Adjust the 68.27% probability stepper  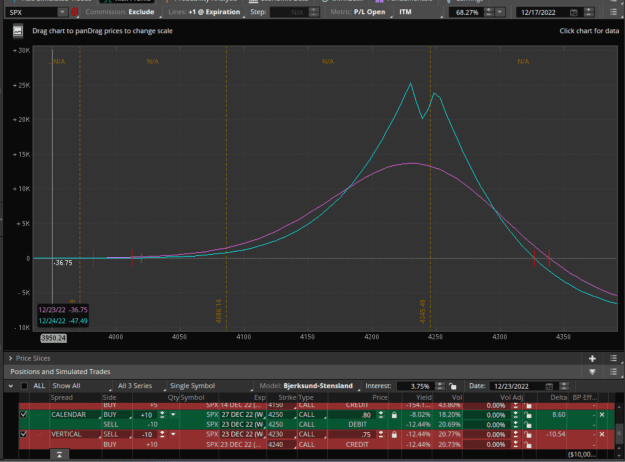488,12
